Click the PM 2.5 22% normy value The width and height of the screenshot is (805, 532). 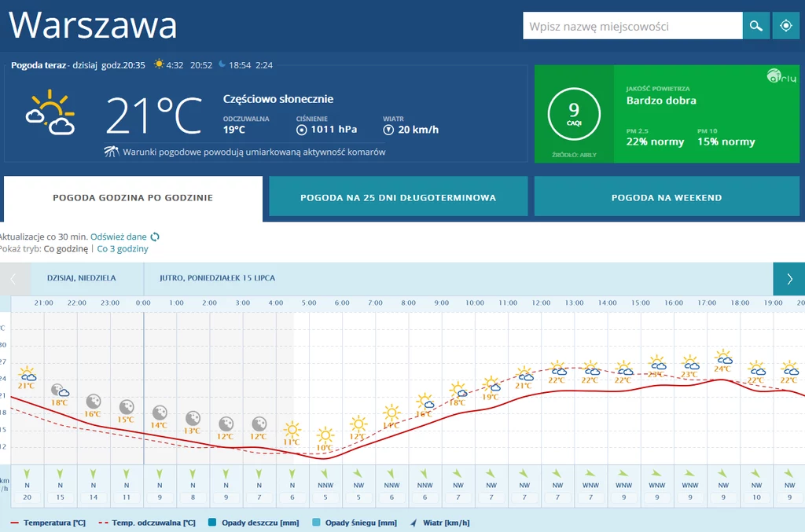pos(655,141)
